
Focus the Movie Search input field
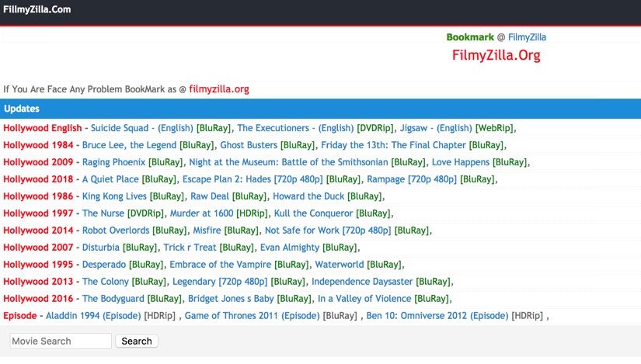61,341
